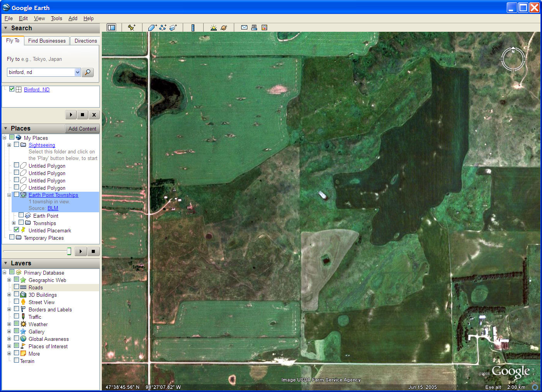Viewport: 542px width, 392px height.
Task: Enable the Roads layer checkbox
Action: [17, 287]
